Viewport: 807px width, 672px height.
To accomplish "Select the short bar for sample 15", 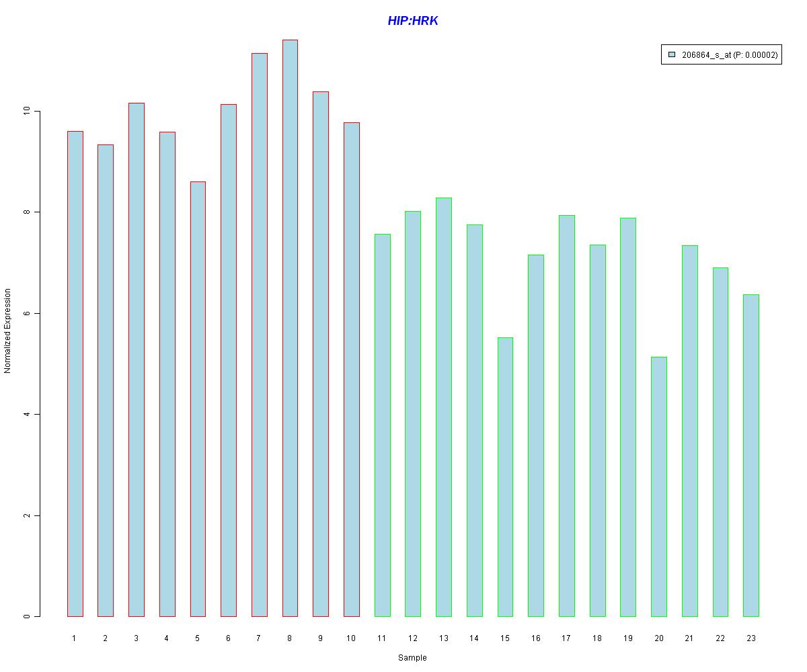I will (505, 476).
